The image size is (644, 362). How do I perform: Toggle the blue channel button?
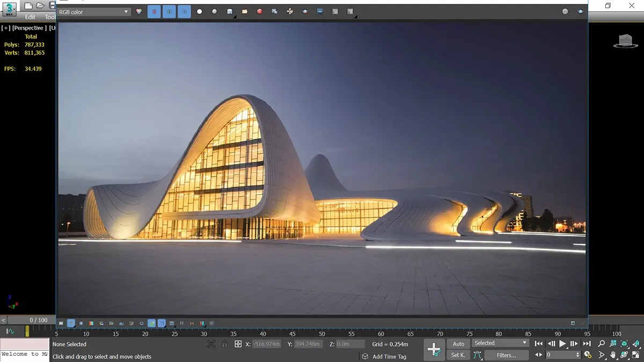pyautogui.click(x=184, y=11)
